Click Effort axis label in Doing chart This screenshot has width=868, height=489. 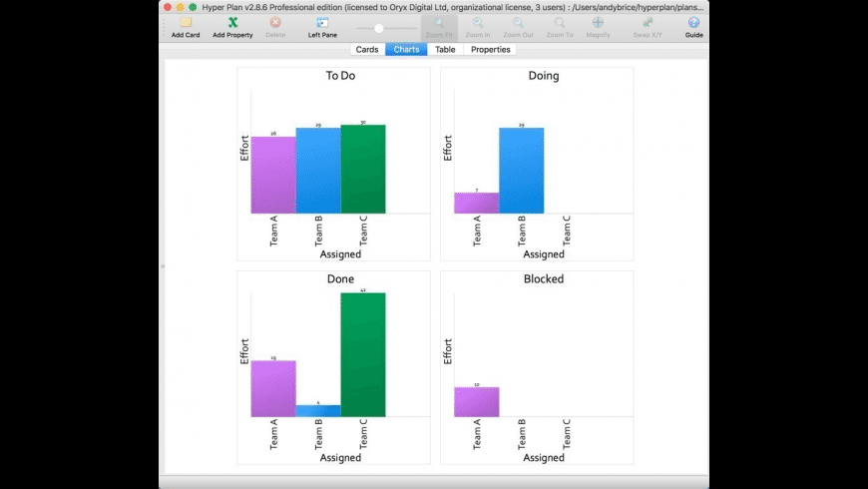click(447, 148)
